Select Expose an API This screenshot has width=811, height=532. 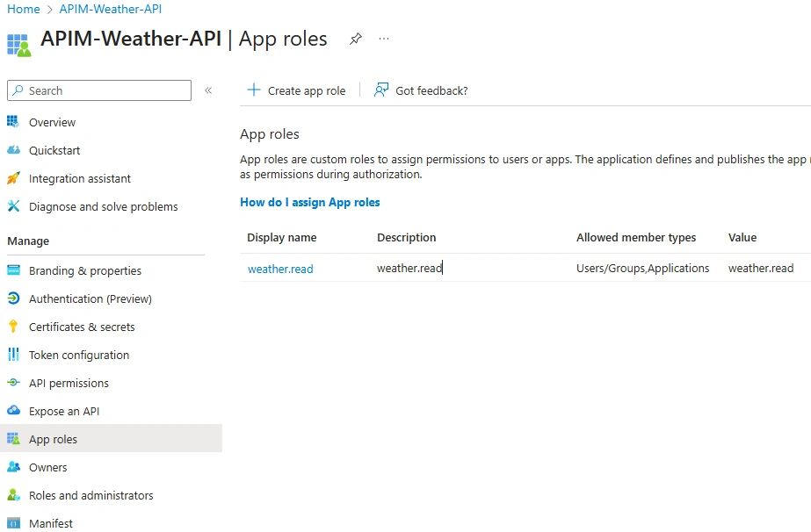(64, 411)
